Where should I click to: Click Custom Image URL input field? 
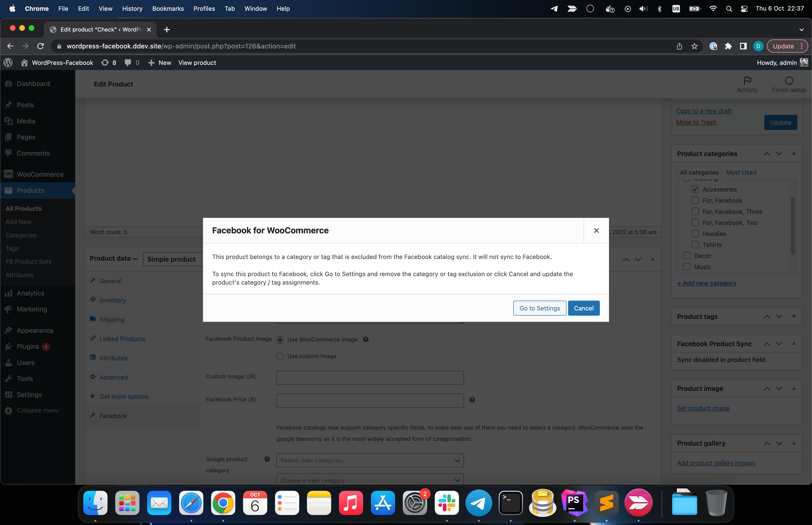pos(370,377)
